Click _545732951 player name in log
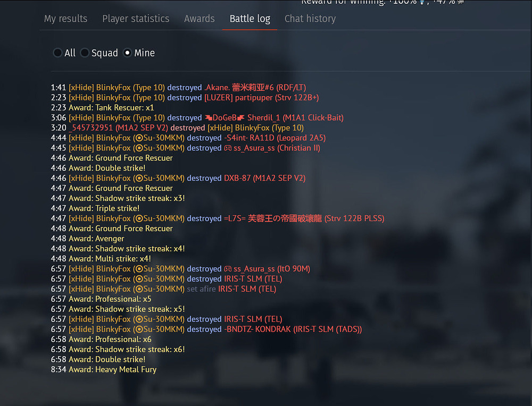 (x=90, y=128)
